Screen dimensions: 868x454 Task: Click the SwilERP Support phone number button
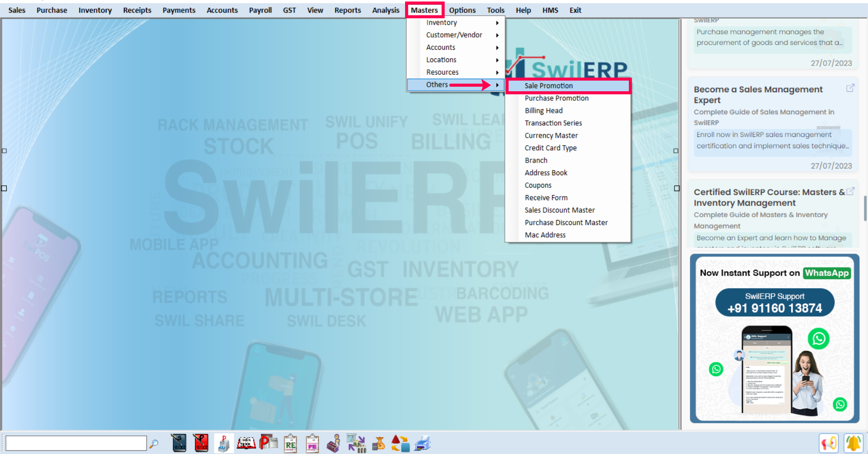[774, 303]
